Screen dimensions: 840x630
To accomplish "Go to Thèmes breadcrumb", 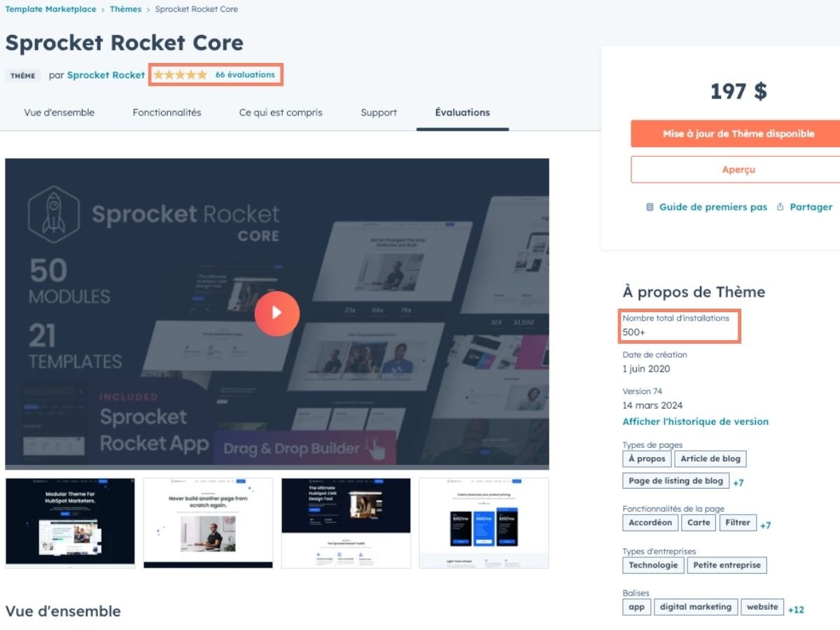I will click(x=125, y=9).
